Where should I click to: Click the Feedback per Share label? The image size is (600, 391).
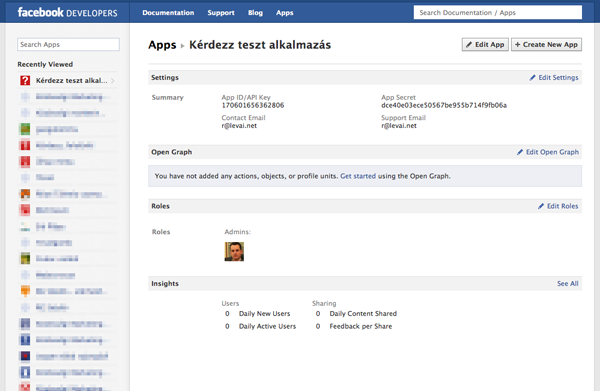[x=361, y=326]
